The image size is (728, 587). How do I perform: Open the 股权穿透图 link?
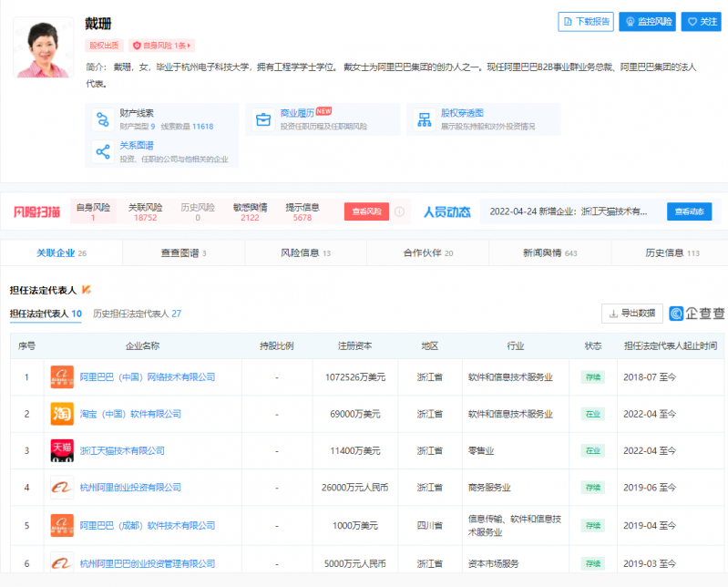pos(462,113)
